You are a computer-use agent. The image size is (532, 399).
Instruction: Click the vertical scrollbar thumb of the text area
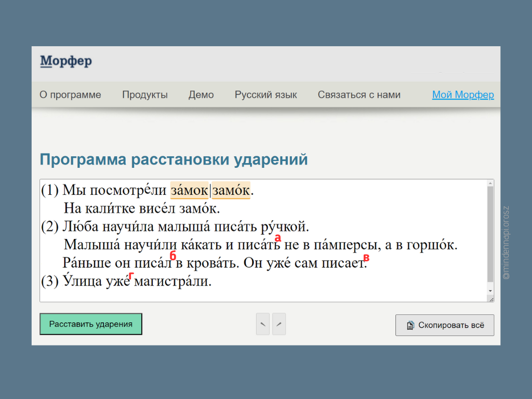tap(490, 234)
